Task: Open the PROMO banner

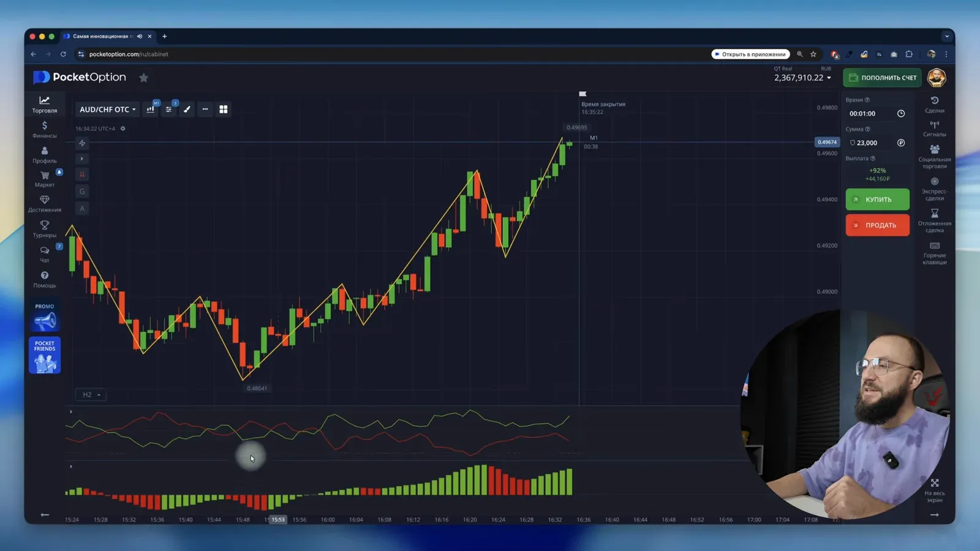Action: [x=44, y=316]
